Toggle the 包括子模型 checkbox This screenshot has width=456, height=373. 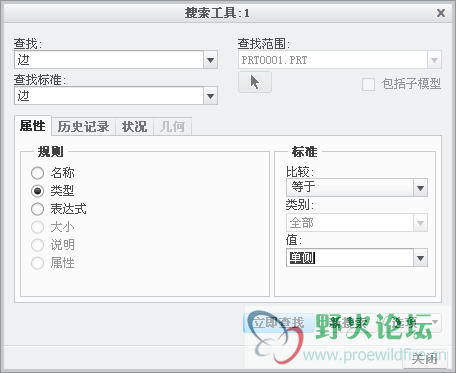click(368, 84)
